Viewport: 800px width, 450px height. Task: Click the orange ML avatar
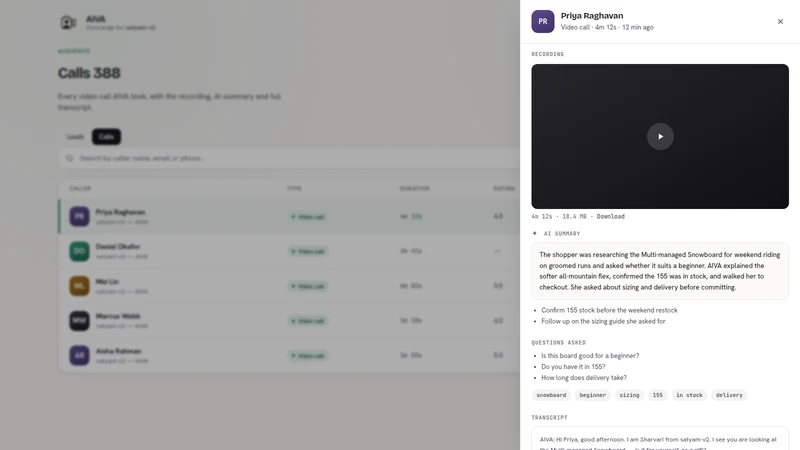pyautogui.click(x=79, y=286)
